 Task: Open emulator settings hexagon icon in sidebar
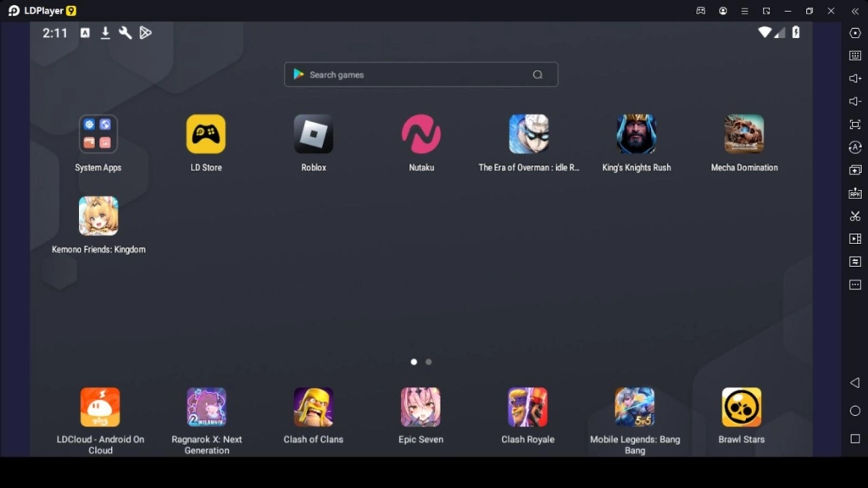[854, 33]
